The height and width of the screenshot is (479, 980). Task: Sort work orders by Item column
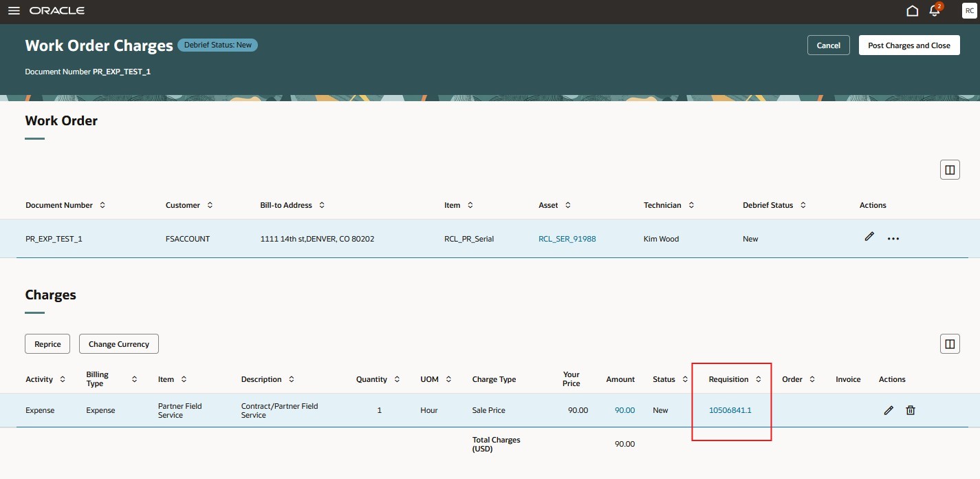click(x=470, y=205)
